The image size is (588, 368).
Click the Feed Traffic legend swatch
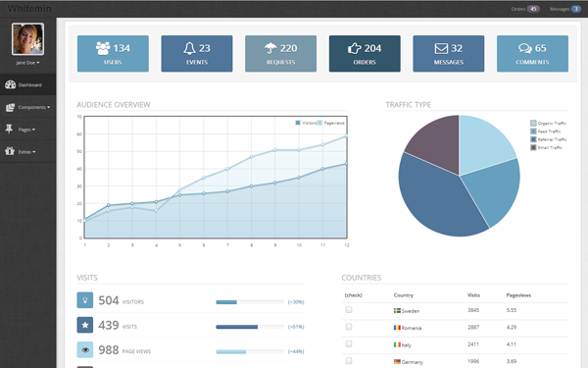pyautogui.click(x=533, y=131)
